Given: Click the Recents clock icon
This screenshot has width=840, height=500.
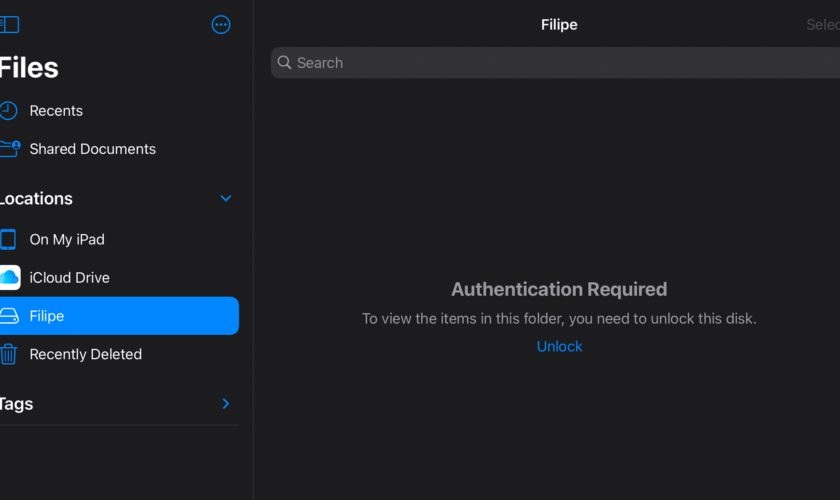Looking at the screenshot, I should point(9,111).
